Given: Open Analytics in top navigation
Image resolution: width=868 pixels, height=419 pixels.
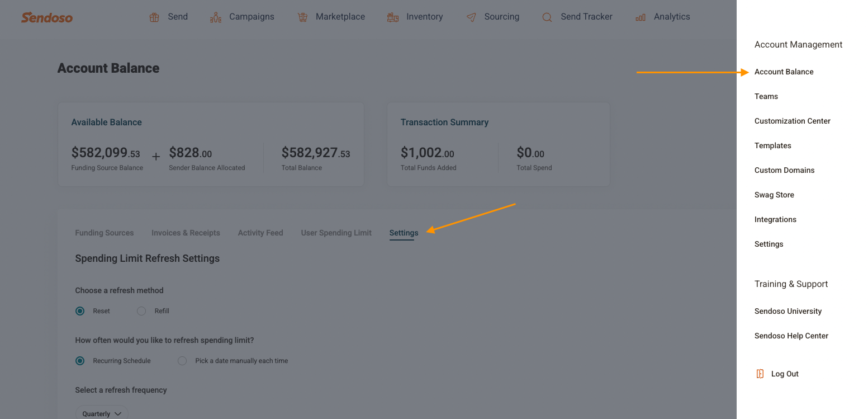Looking at the screenshot, I should tap(672, 17).
